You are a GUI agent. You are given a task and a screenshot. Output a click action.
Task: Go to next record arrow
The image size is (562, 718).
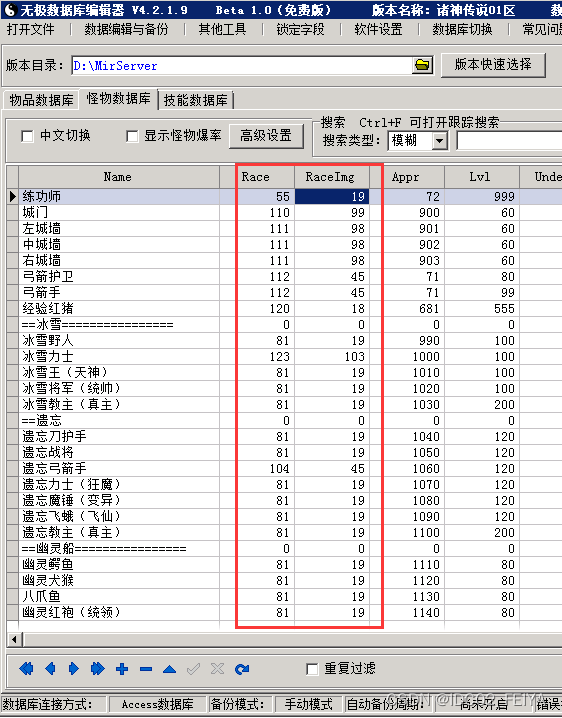click(73, 669)
